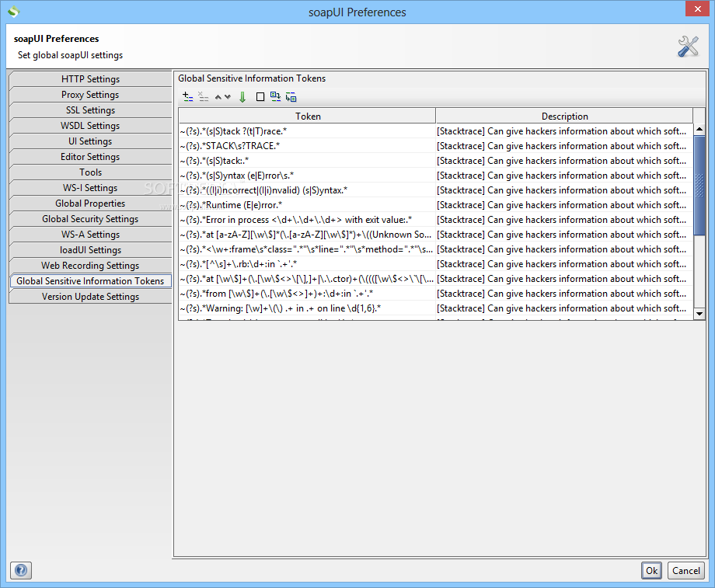This screenshot has width=715, height=588.
Task: Click the green down arrow toolbar icon
Action: pos(242,96)
